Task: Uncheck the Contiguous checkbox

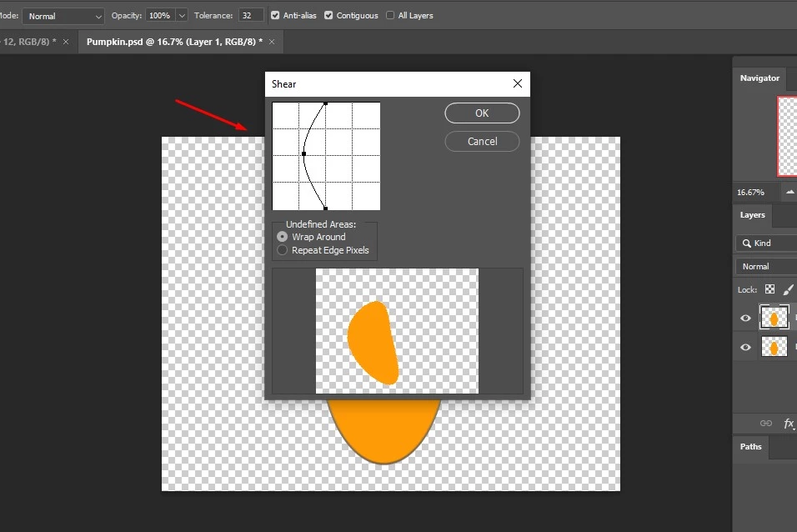Action: click(328, 15)
